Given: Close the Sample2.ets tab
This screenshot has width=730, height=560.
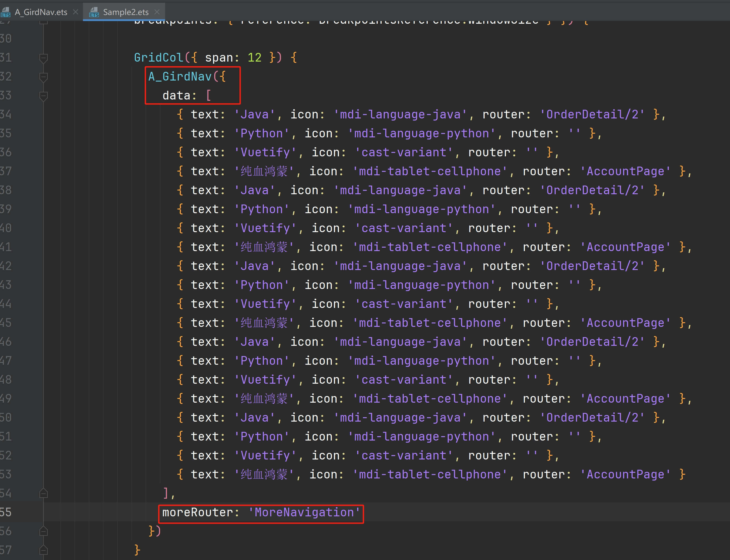Looking at the screenshot, I should click(157, 12).
